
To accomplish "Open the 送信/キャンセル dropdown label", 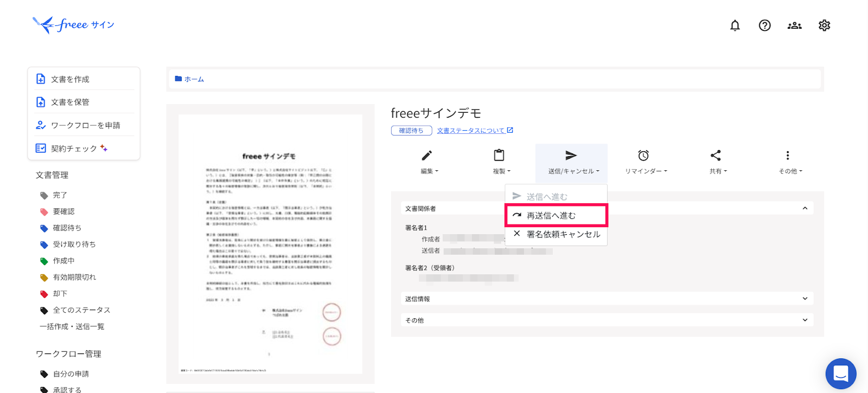I will 574,171.
